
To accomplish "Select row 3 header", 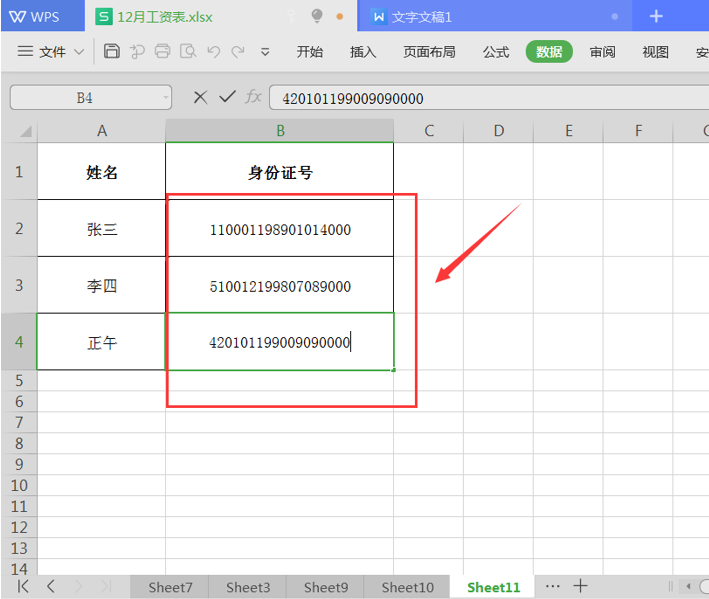I will coord(19,285).
